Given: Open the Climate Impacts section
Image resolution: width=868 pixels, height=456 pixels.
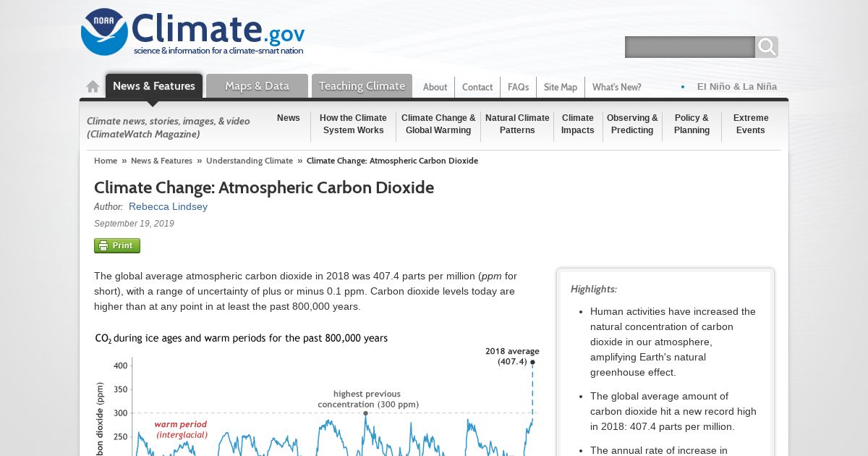Looking at the screenshot, I should [577, 124].
